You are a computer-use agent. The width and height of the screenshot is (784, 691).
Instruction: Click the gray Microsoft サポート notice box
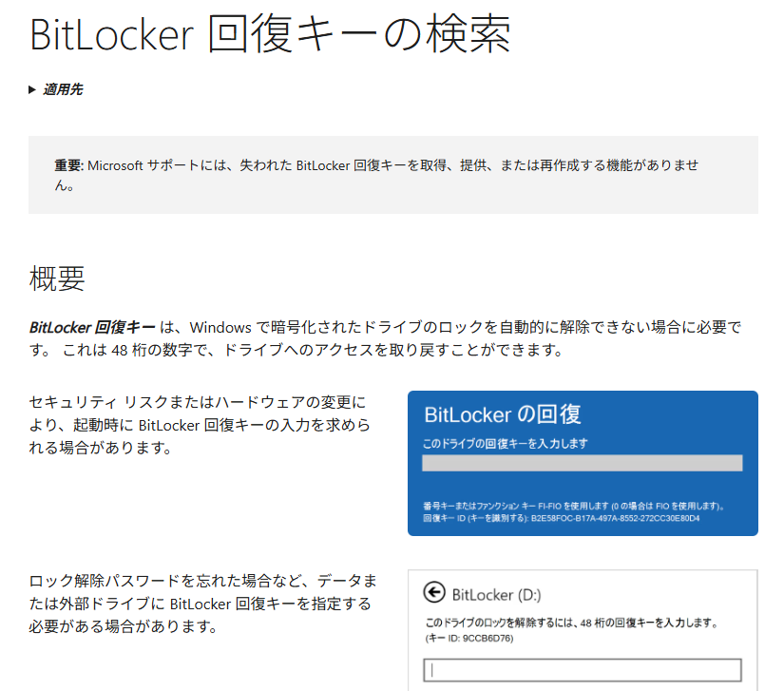[x=393, y=175]
